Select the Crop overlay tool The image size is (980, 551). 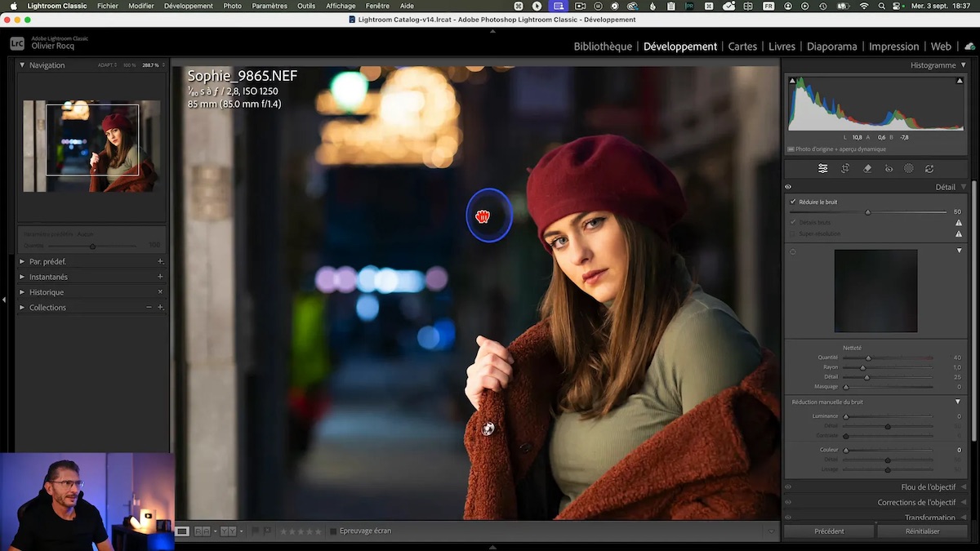(x=845, y=169)
